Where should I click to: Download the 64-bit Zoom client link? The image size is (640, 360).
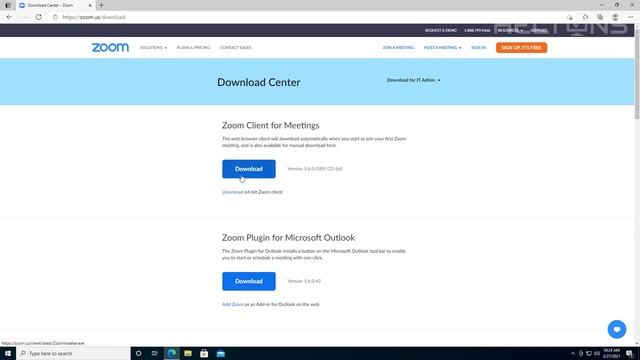click(x=232, y=192)
